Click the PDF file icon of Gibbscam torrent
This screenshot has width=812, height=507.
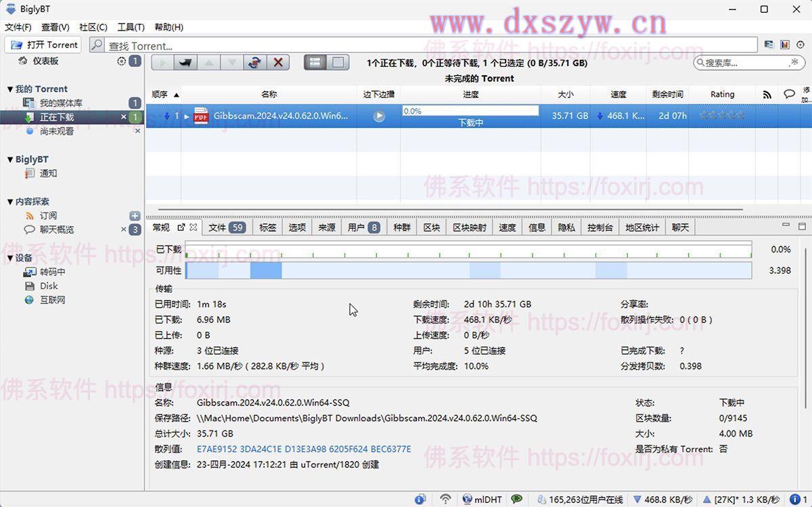pyautogui.click(x=201, y=116)
